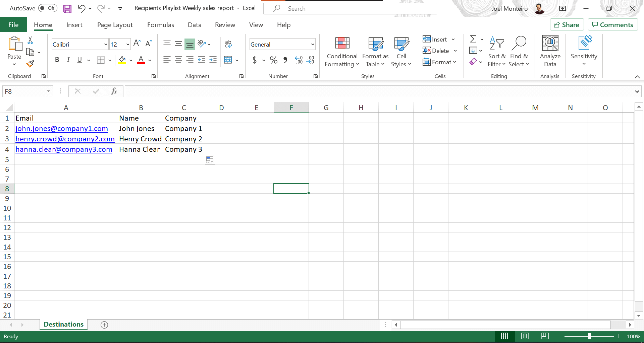Toggle AutoSave off switch
The image size is (644, 343).
pos(48,8)
